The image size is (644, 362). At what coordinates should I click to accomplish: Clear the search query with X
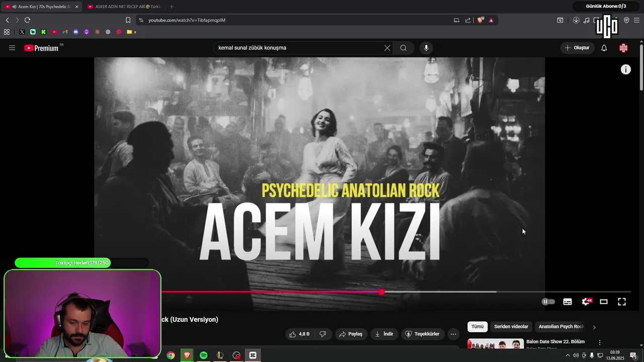(387, 48)
